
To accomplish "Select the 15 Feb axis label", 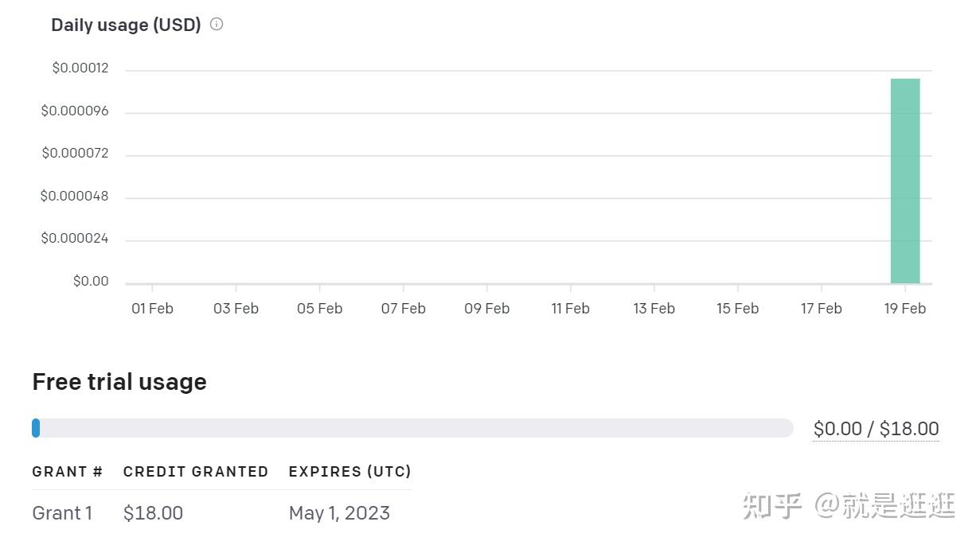I will [x=737, y=309].
